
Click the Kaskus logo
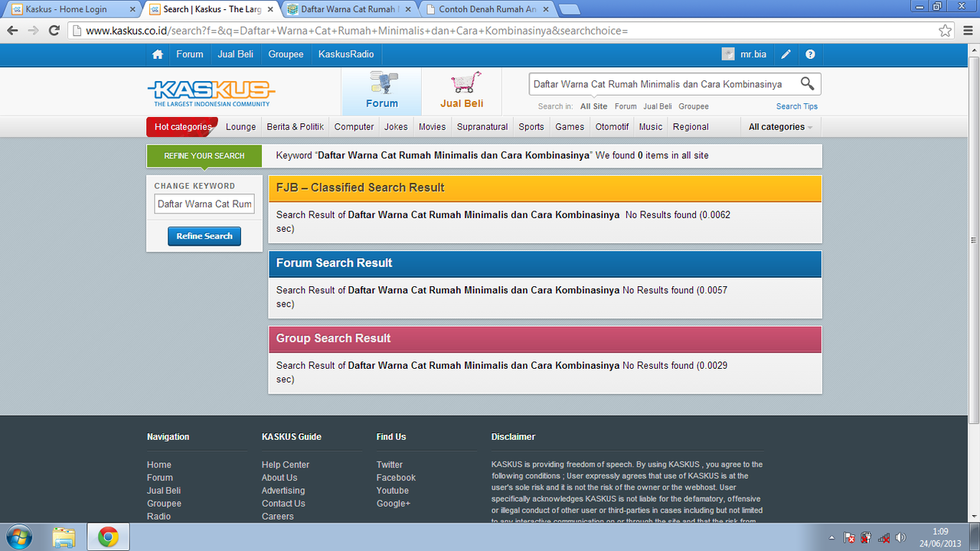pyautogui.click(x=211, y=93)
